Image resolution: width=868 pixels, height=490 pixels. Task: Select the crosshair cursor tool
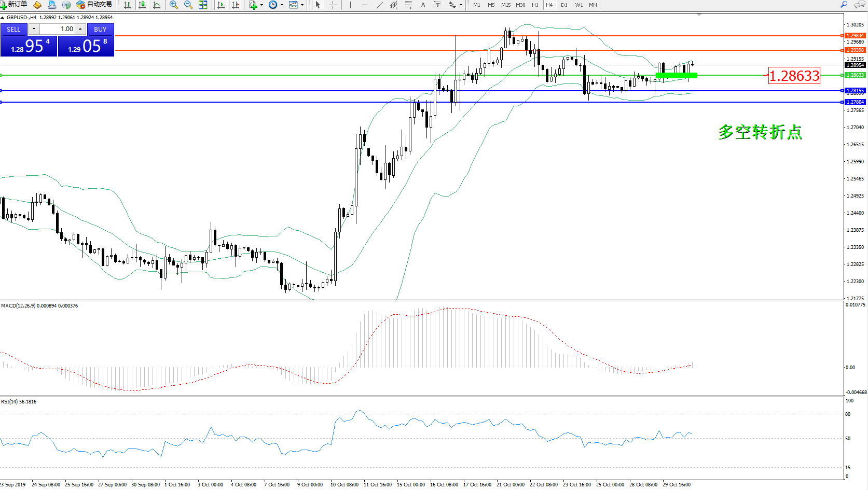click(333, 5)
